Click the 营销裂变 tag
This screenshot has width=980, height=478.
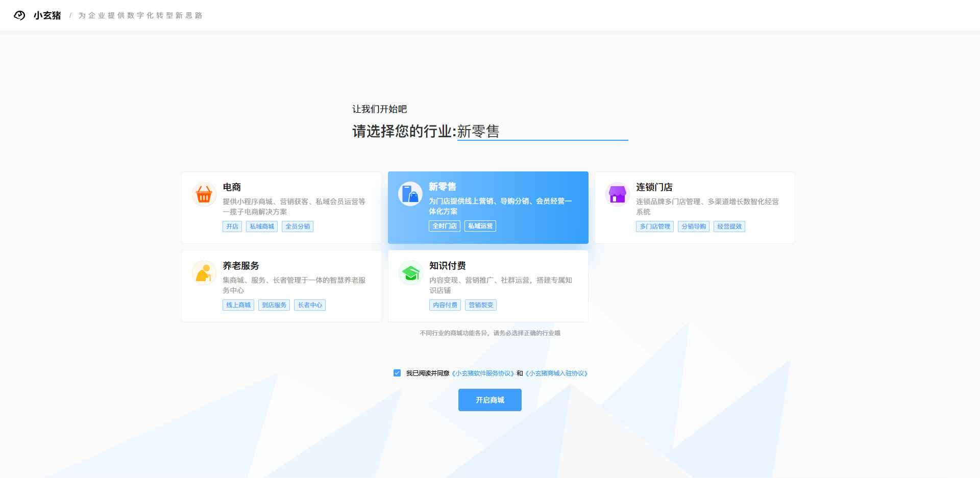pyautogui.click(x=481, y=305)
